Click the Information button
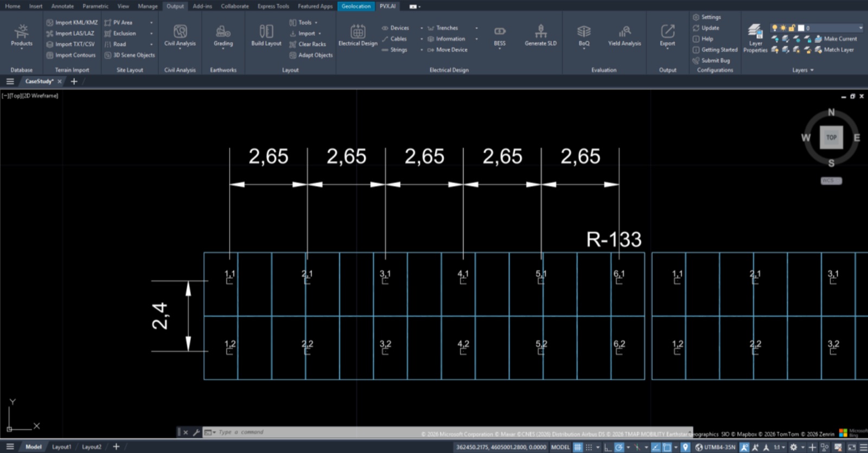Screen dimensions: 868x453 446,39
